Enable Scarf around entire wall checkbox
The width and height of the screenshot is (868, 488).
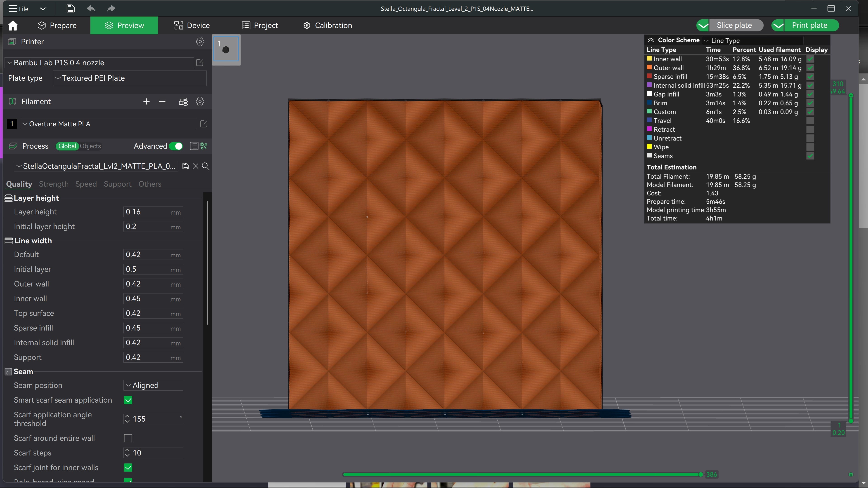click(128, 438)
